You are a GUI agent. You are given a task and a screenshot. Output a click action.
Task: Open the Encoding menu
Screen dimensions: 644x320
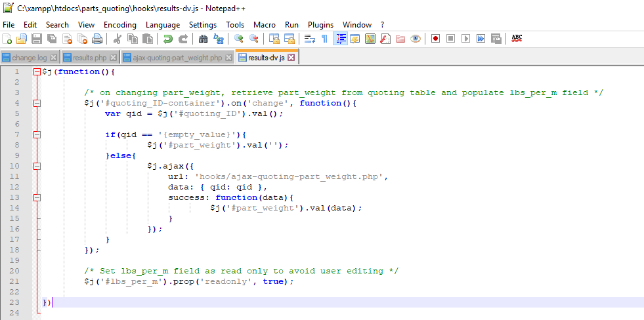coord(120,25)
